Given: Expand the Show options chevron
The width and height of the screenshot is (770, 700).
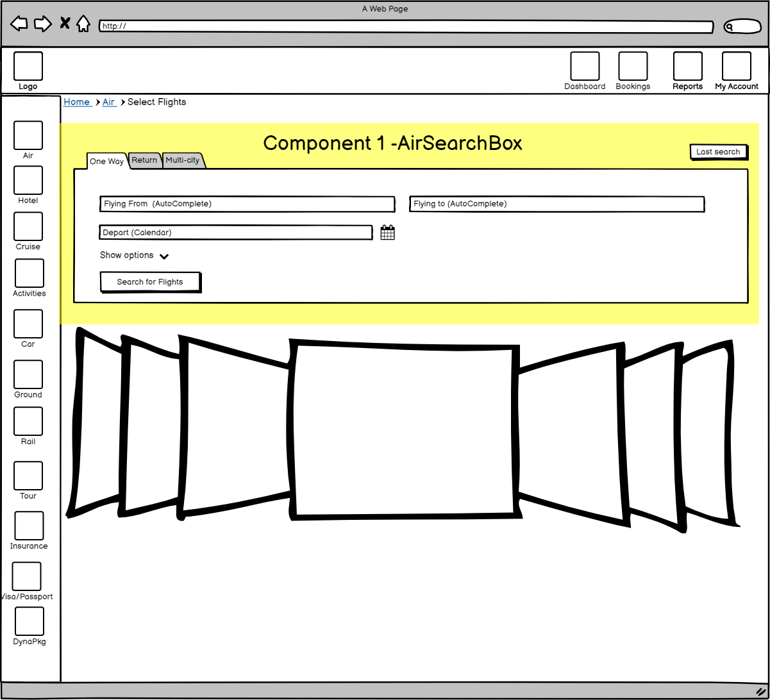Looking at the screenshot, I should pyautogui.click(x=164, y=256).
